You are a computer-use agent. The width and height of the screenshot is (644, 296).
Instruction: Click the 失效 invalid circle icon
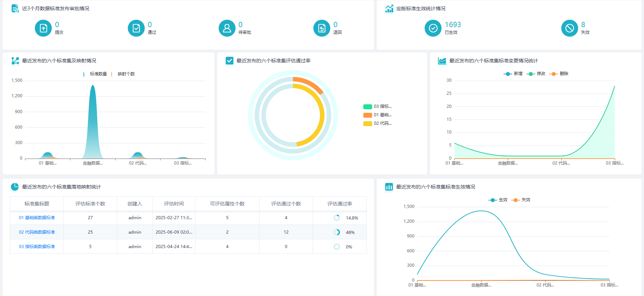569,28
